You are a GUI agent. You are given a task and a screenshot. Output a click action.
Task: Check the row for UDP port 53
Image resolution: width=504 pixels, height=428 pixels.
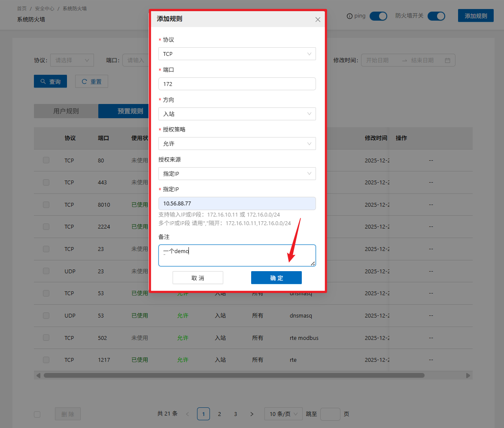pos(46,315)
